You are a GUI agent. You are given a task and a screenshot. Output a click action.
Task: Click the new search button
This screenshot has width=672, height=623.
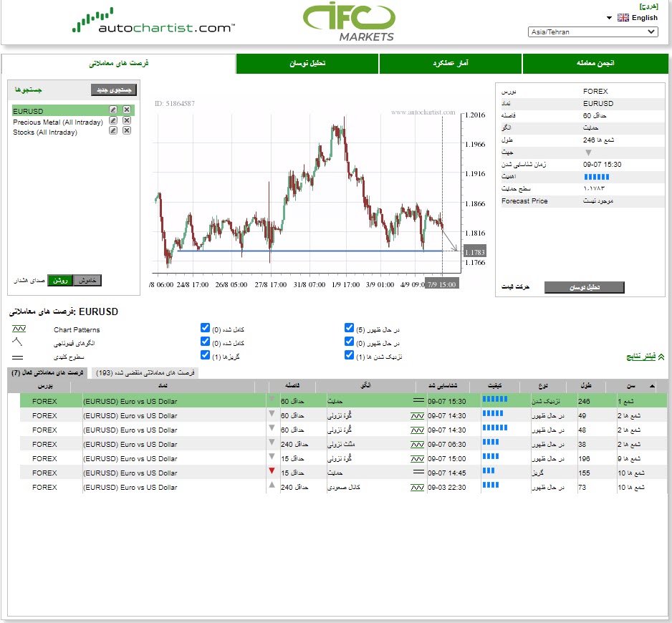point(114,90)
